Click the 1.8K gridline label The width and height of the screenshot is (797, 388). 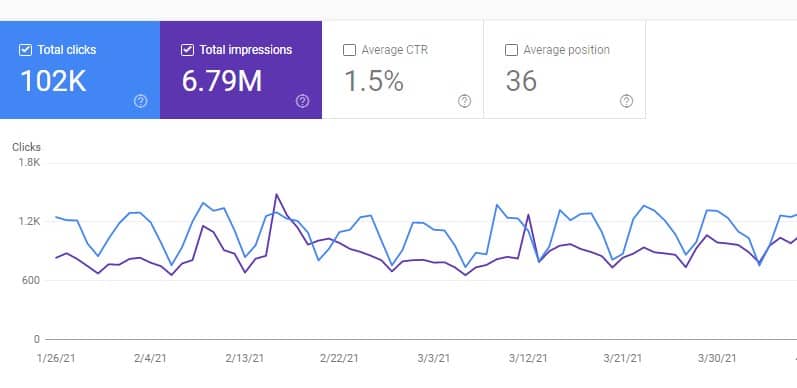[29, 163]
